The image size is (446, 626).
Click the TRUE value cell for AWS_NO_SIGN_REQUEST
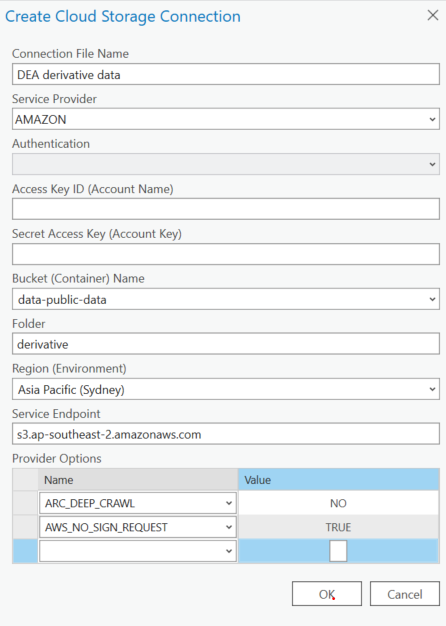(x=338, y=527)
